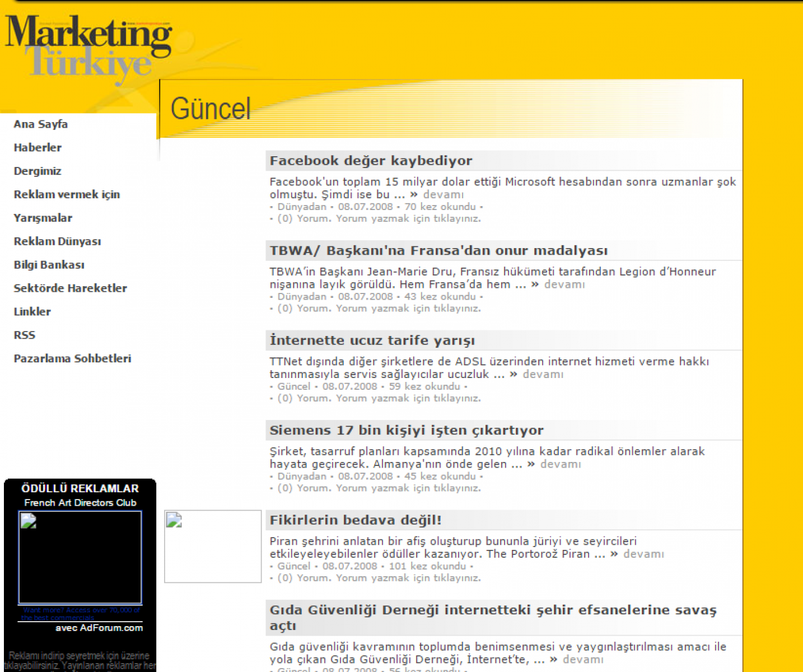Go to Pazarlama Sohbetleri
This screenshot has width=803, height=672.
tap(72, 359)
